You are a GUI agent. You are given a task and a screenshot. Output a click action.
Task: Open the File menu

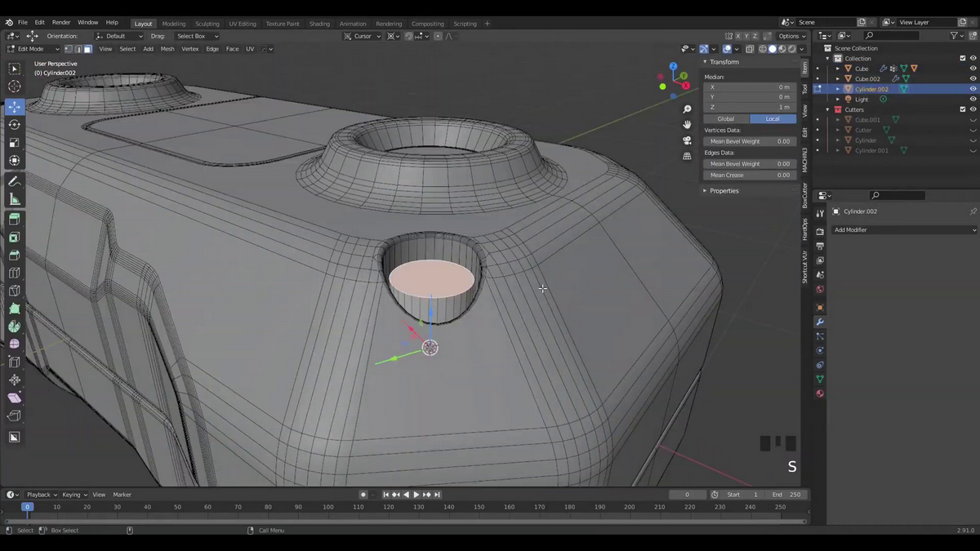tap(23, 23)
